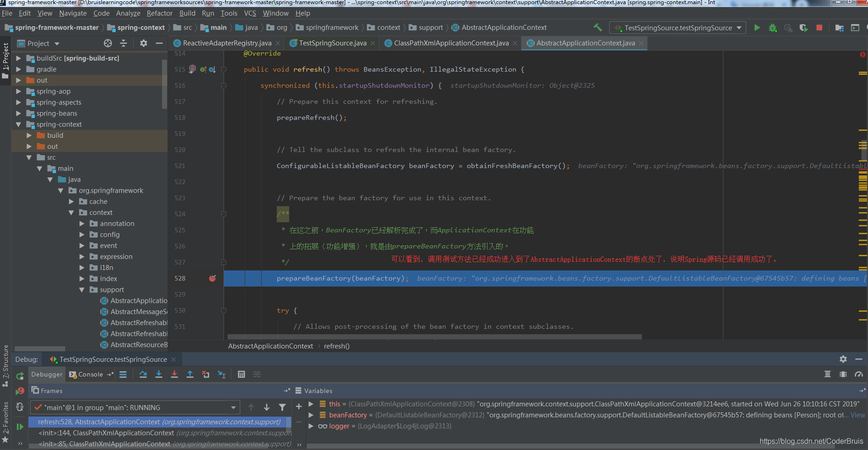Image resolution: width=868 pixels, height=450 pixels.
Task: Toggle the breakpoint on line 528
Action: 213,278
